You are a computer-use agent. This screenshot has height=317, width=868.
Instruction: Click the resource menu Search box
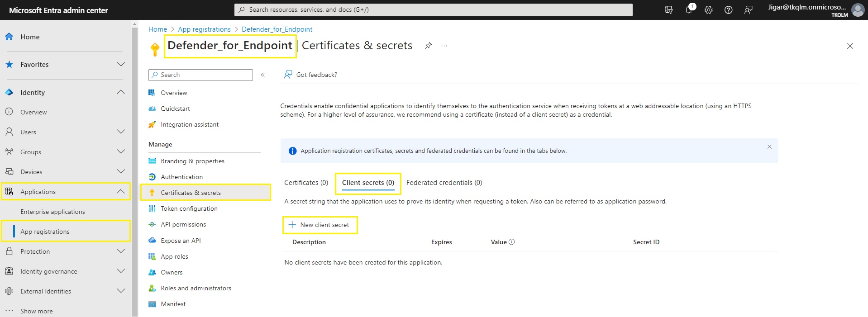(200, 75)
